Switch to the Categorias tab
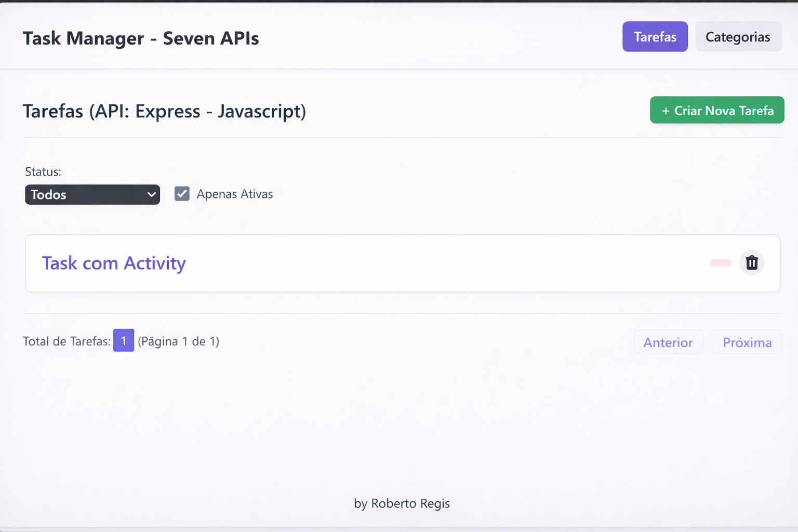The height and width of the screenshot is (532, 798). [x=738, y=36]
